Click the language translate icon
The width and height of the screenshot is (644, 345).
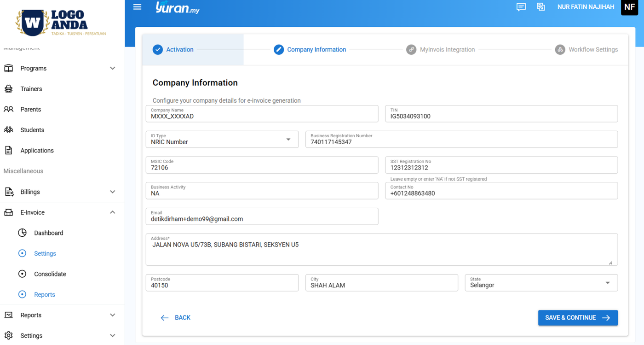click(541, 7)
